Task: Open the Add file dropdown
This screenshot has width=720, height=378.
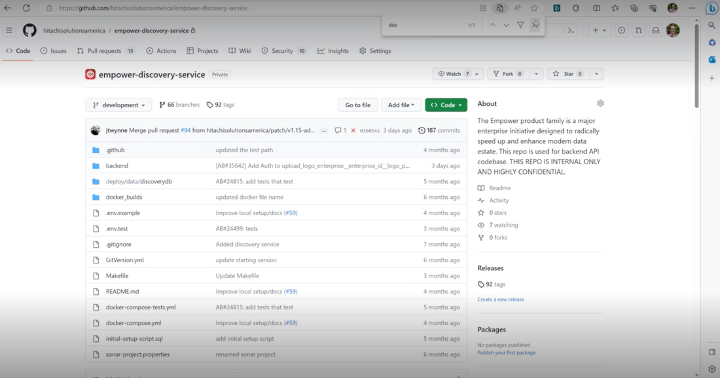Action: click(x=401, y=105)
